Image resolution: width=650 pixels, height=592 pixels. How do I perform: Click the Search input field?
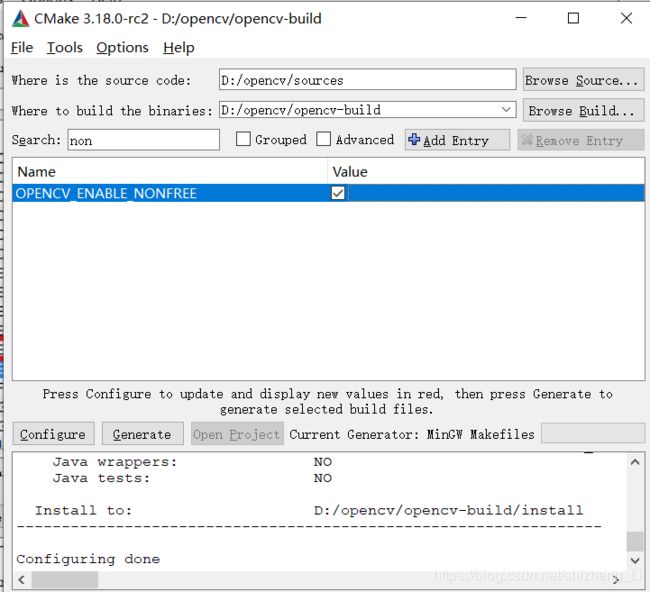(143, 140)
